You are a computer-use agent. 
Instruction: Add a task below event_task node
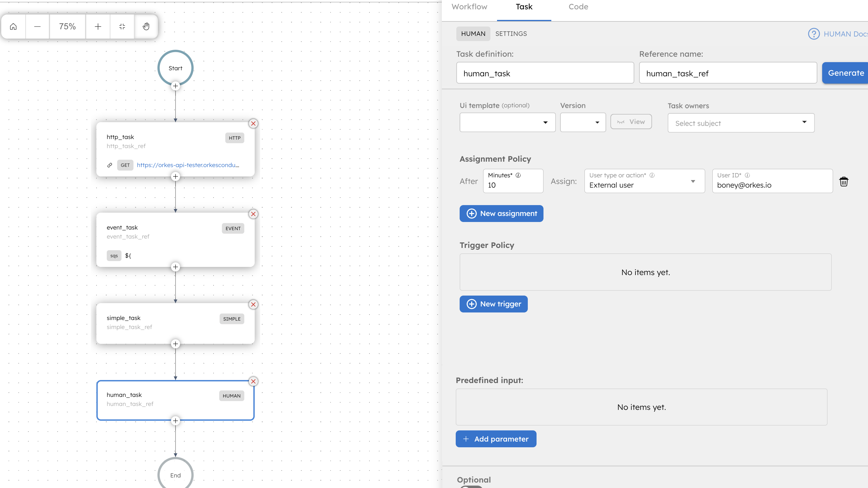(x=175, y=267)
